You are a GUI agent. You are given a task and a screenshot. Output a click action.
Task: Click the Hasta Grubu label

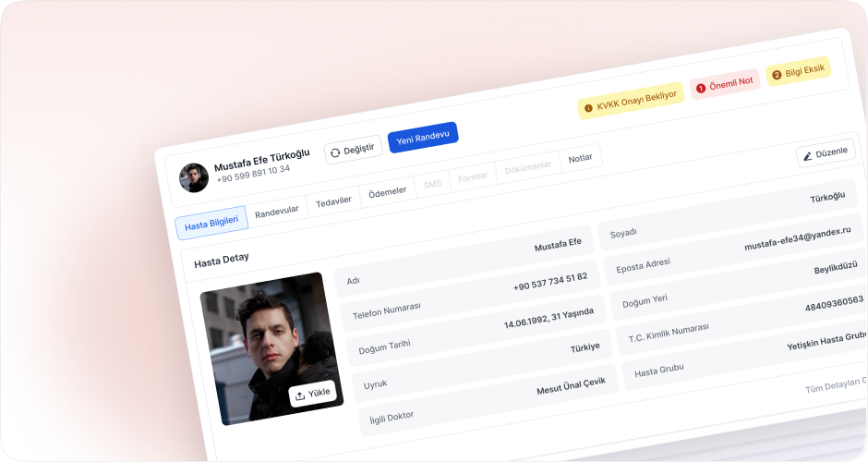tap(658, 371)
